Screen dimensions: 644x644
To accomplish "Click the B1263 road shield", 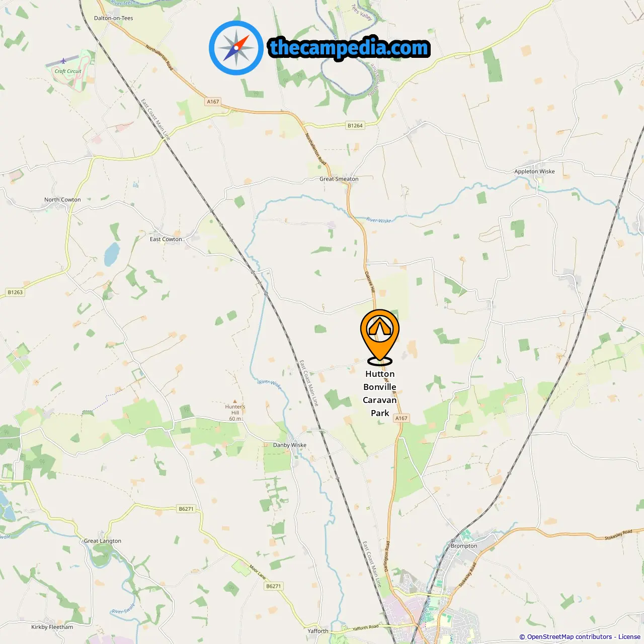I will coord(15,292).
